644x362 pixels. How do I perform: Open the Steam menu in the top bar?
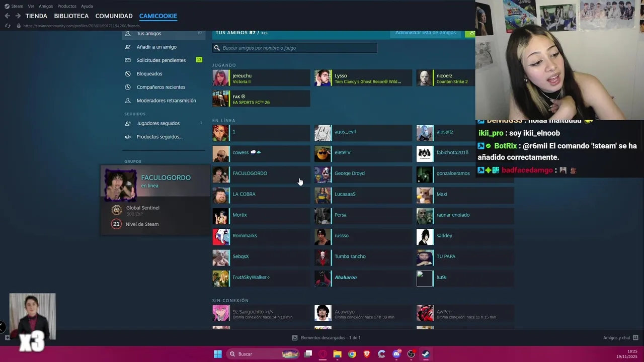click(14, 6)
